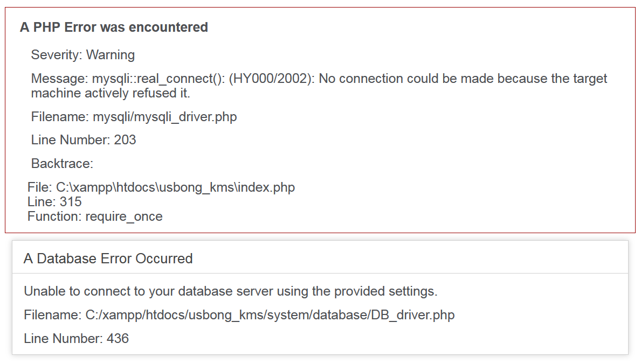Screen dimensions: 641x364
Task: Click the 'A PHP Error was encountered' heading
Action: point(114,27)
